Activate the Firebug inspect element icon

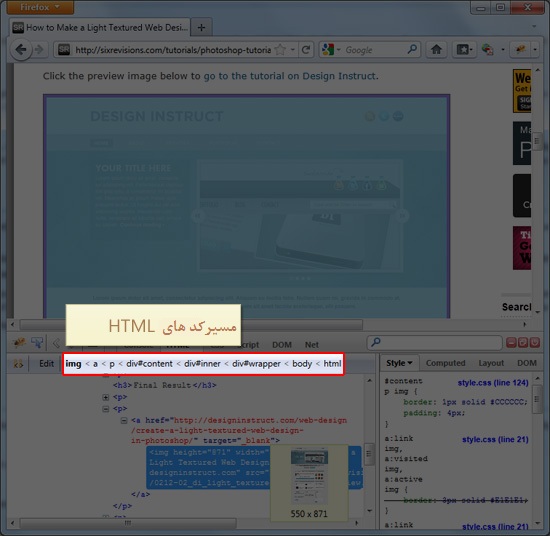click(37, 342)
